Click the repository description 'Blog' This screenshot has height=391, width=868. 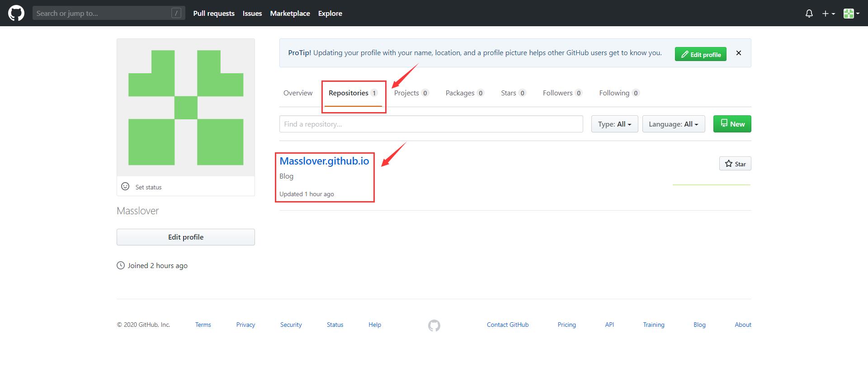coord(286,176)
